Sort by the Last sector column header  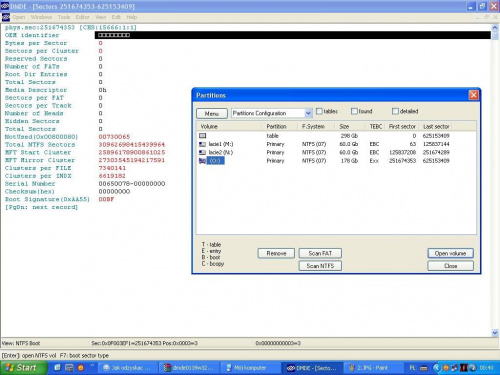coord(436,126)
